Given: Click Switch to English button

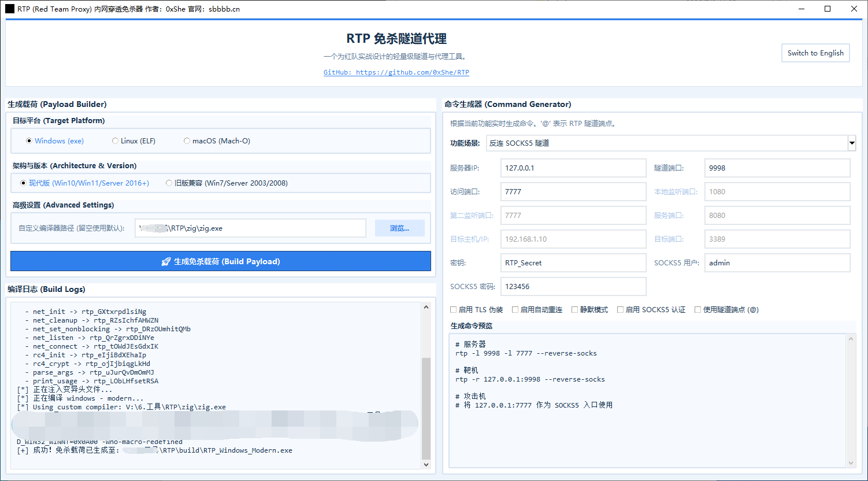Looking at the screenshot, I should click(x=815, y=53).
